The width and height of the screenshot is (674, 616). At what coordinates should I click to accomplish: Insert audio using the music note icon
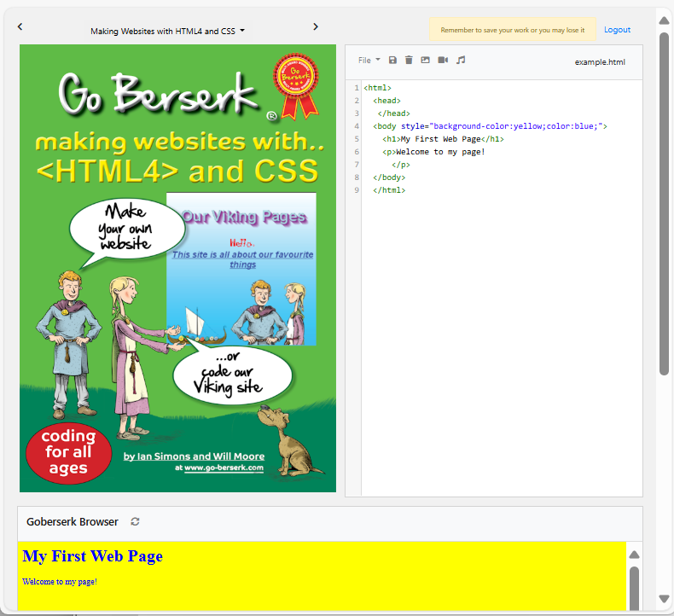461,61
